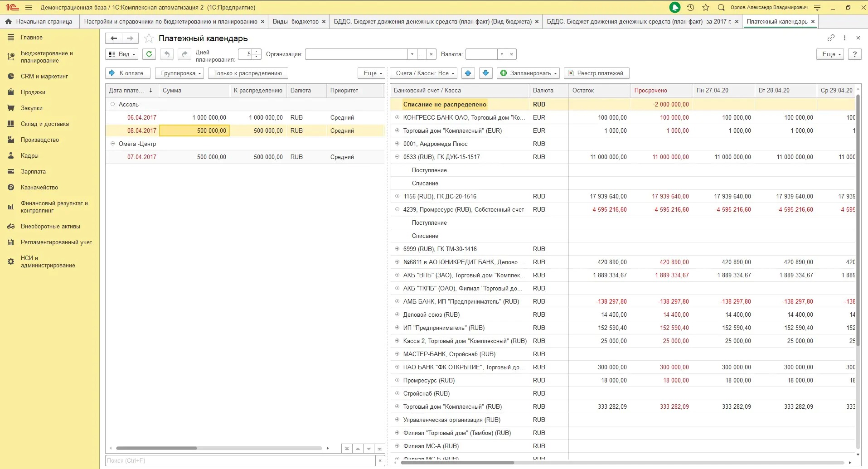Screen dimensions: 868x469
Task: Open the Вид dropdown
Action: tap(122, 54)
